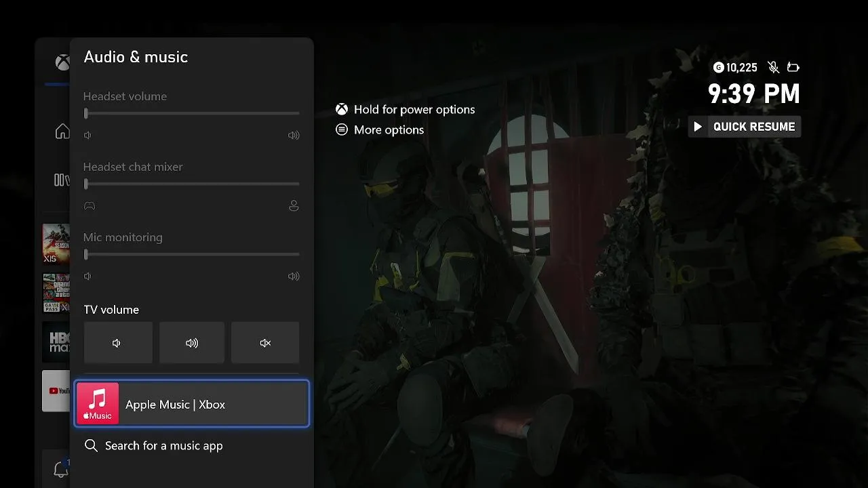
Task: Click the Audio & music heading
Action: [x=136, y=57]
